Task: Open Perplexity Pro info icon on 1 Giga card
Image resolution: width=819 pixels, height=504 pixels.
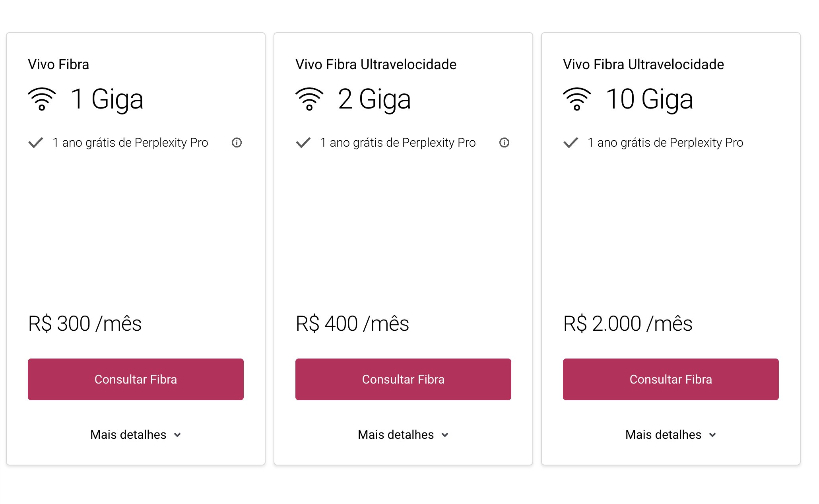Action: pyautogui.click(x=237, y=143)
